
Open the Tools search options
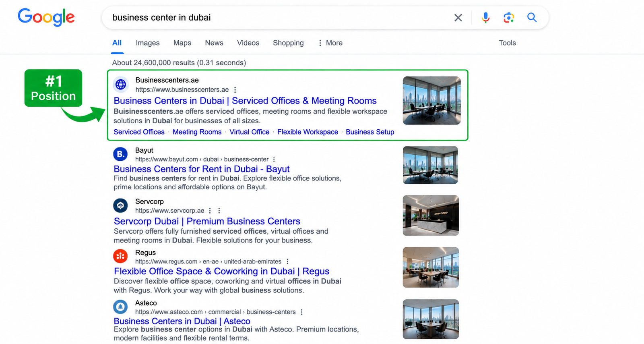point(507,43)
